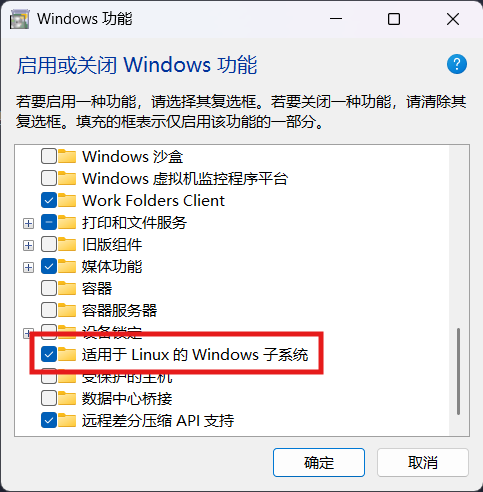Click the folder icon next to 容器
The height and width of the screenshot is (492, 483).
tap(67, 288)
